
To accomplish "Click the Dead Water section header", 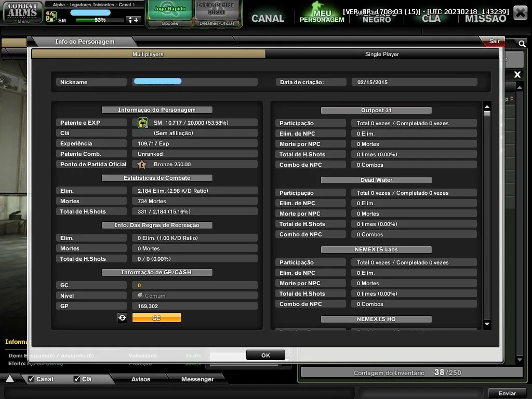I will (376, 180).
